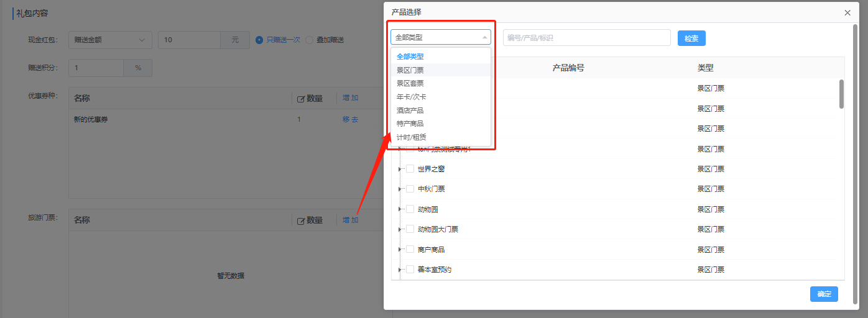Viewport: 868px width, 318px height.
Task: Close the 产品选择 dialog
Action: (x=847, y=12)
